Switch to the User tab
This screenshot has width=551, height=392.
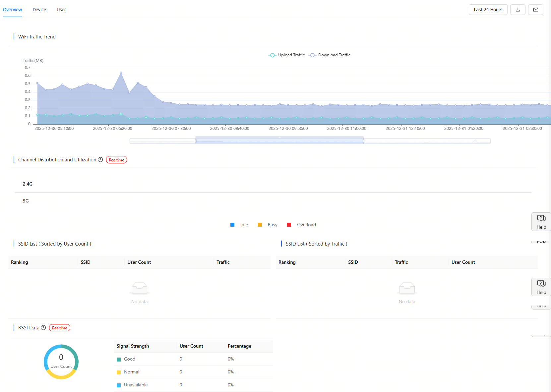[x=61, y=10]
